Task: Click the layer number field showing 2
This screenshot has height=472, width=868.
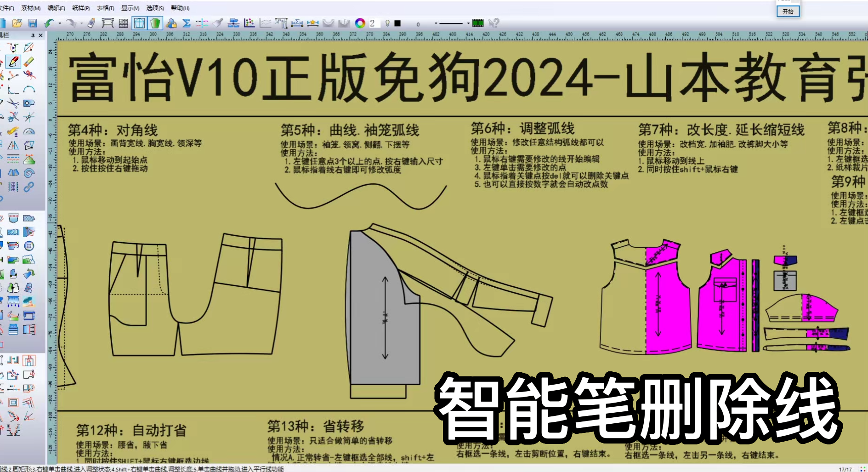Action: tap(374, 23)
